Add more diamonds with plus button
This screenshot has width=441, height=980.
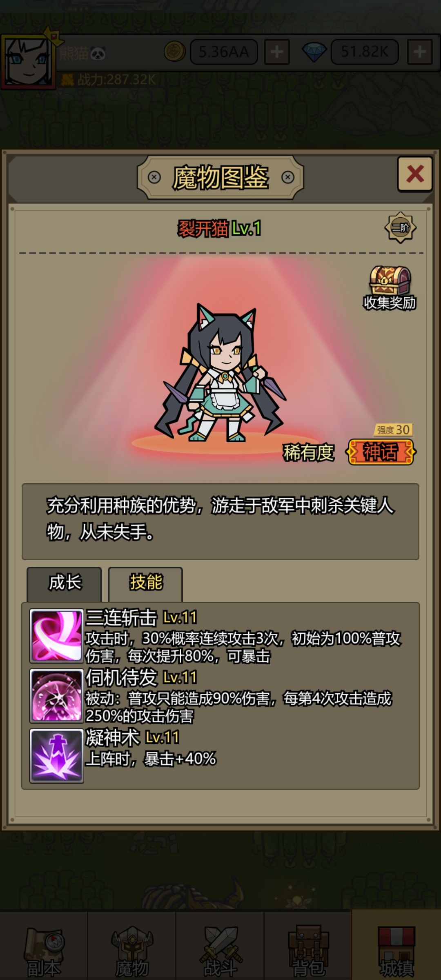(x=420, y=52)
